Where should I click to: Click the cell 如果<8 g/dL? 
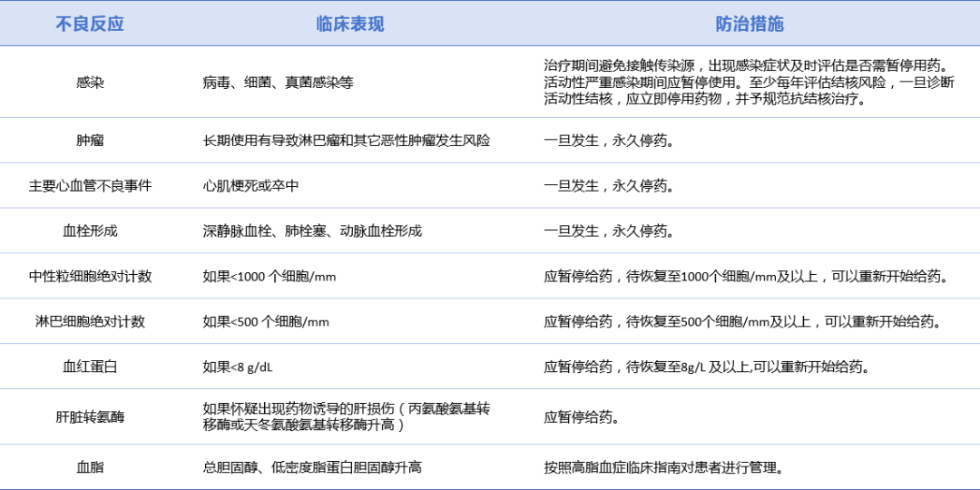click(x=238, y=367)
